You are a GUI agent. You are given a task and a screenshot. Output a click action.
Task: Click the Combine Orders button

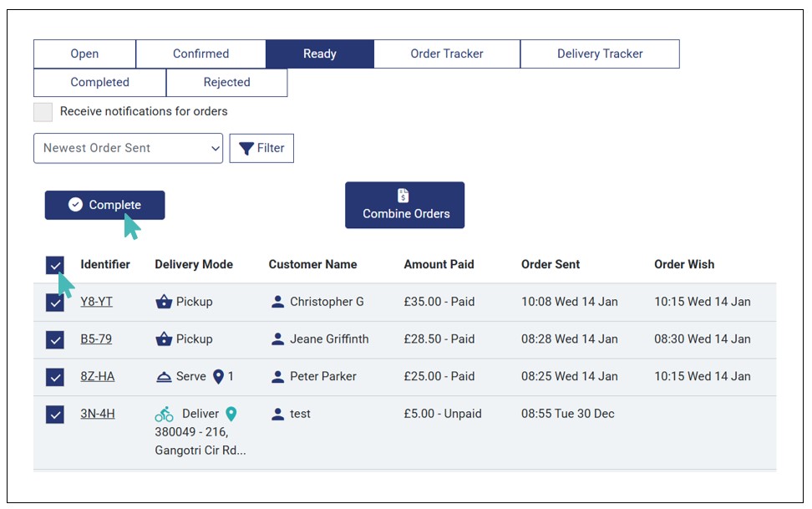point(405,206)
